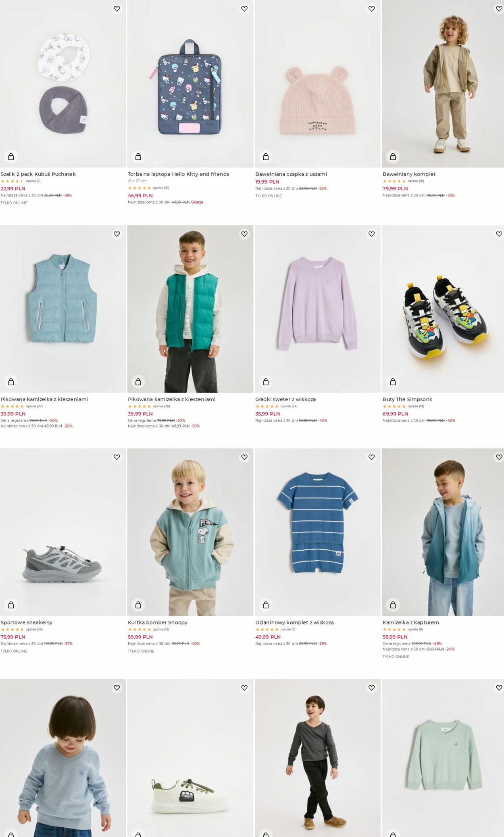Image resolution: width=504 pixels, height=837 pixels.
Task: Open the green sweater product thumbnail
Action: (x=443, y=758)
